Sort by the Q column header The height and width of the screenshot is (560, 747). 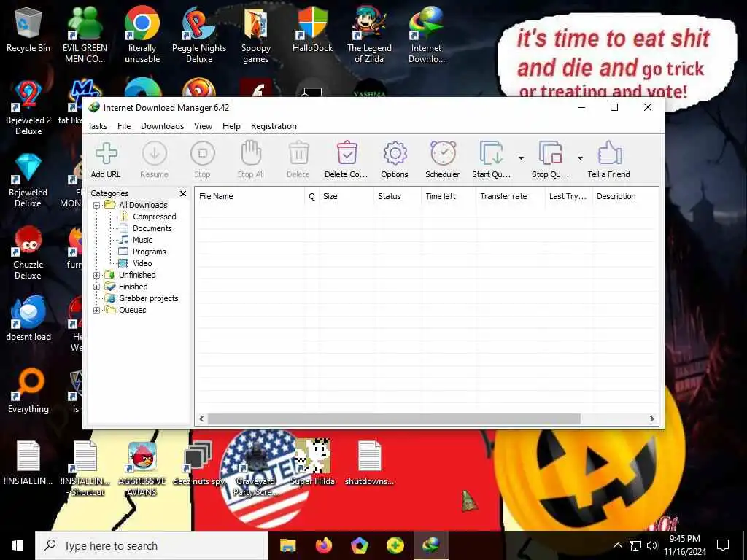coord(311,196)
